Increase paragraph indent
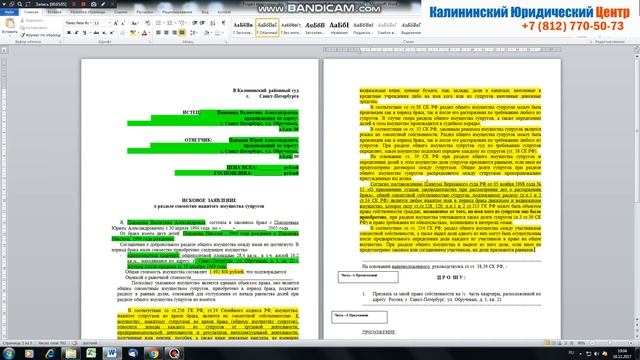 pyautogui.click(x=202, y=23)
